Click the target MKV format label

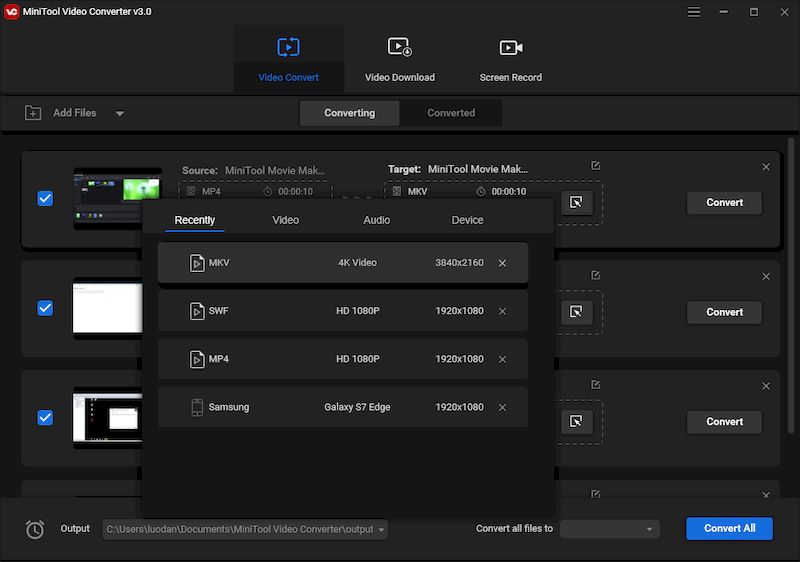click(417, 192)
